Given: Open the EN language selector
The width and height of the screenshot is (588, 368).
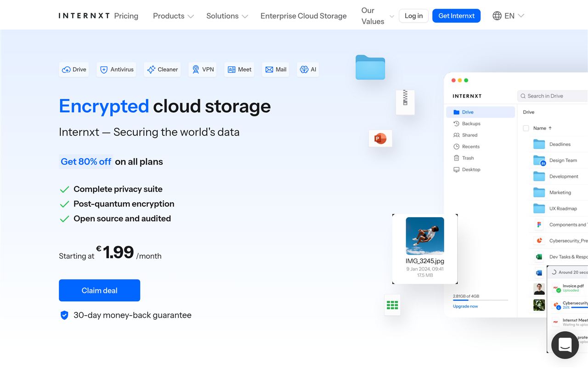Looking at the screenshot, I should tap(508, 16).
